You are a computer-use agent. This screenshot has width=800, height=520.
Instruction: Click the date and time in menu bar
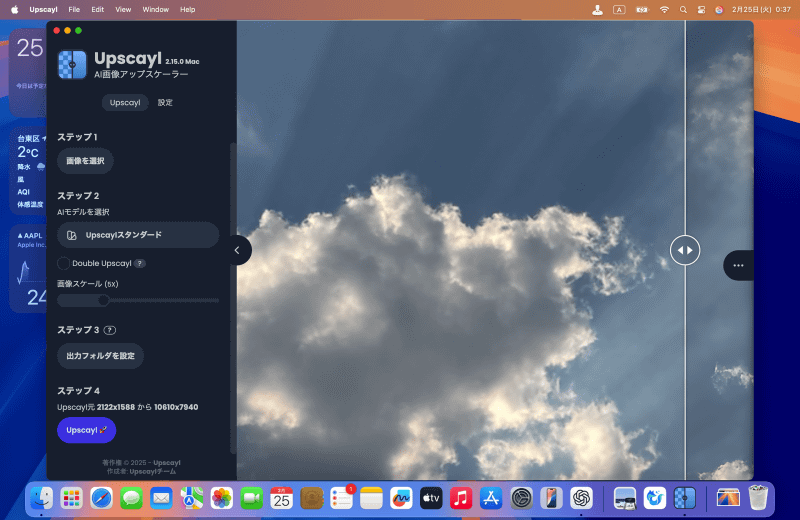click(761, 9)
